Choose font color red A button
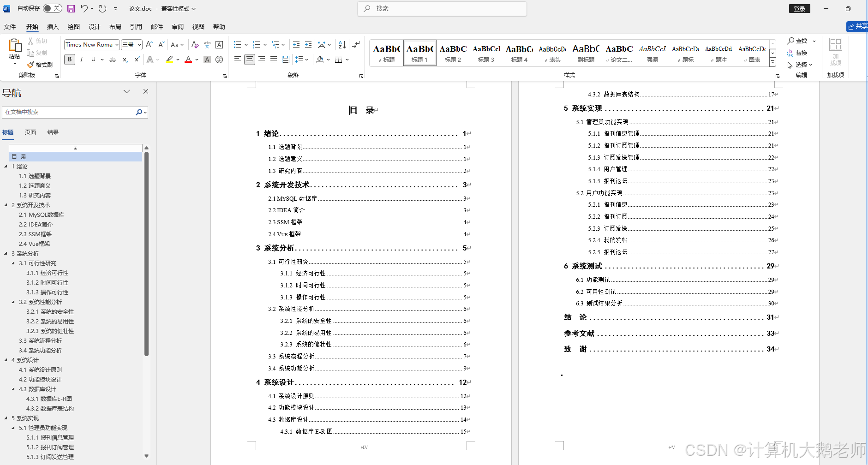The height and width of the screenshot is (465, 868). 188,60
